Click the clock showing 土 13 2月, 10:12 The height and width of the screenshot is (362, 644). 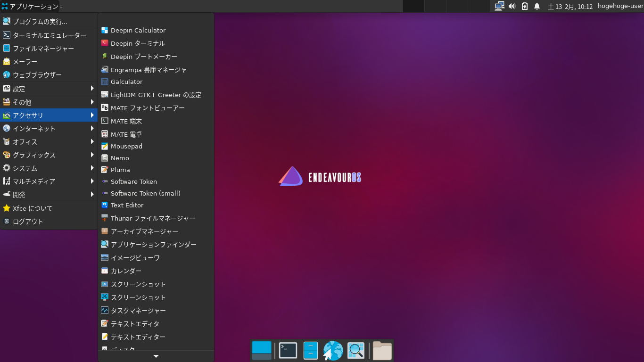pyautogui.click(x=570, y=7)
